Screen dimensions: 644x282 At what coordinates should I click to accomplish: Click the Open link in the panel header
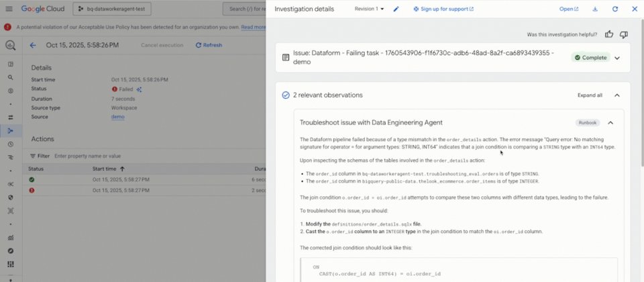(x=569, y=9)
